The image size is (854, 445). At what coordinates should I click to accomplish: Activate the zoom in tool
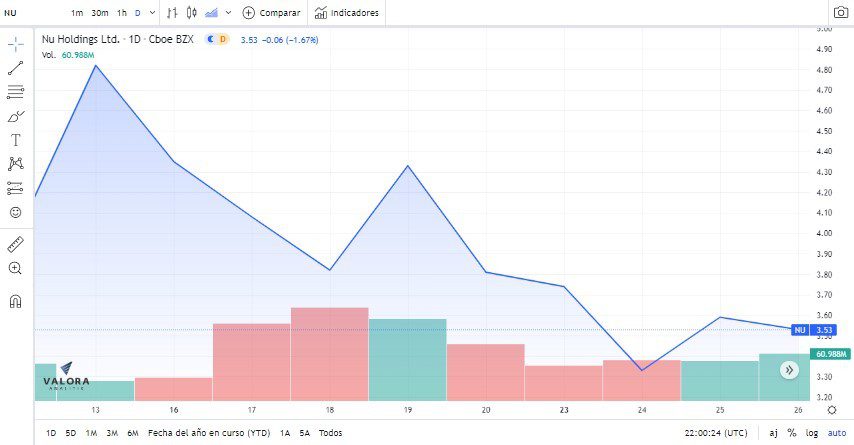coord(16,268)
